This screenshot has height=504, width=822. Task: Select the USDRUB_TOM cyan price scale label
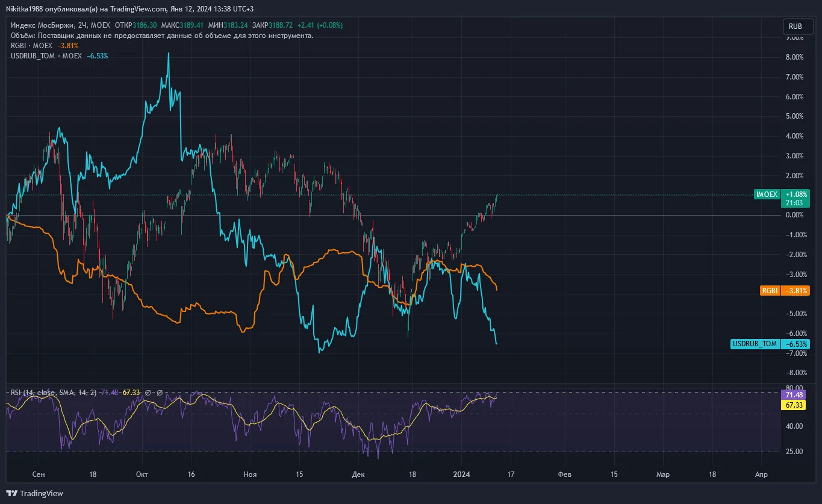tap(755, 344)
